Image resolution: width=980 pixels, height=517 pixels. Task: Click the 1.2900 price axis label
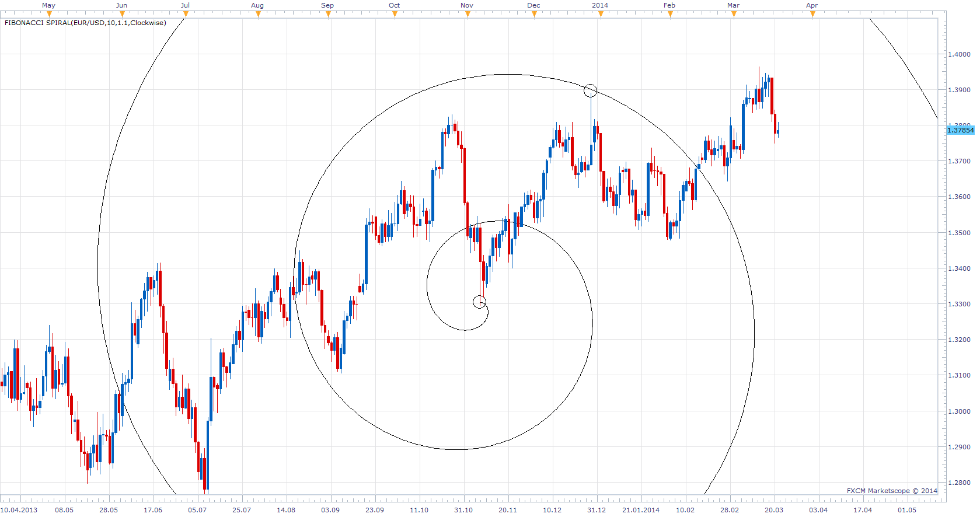[x=959, y=447]
